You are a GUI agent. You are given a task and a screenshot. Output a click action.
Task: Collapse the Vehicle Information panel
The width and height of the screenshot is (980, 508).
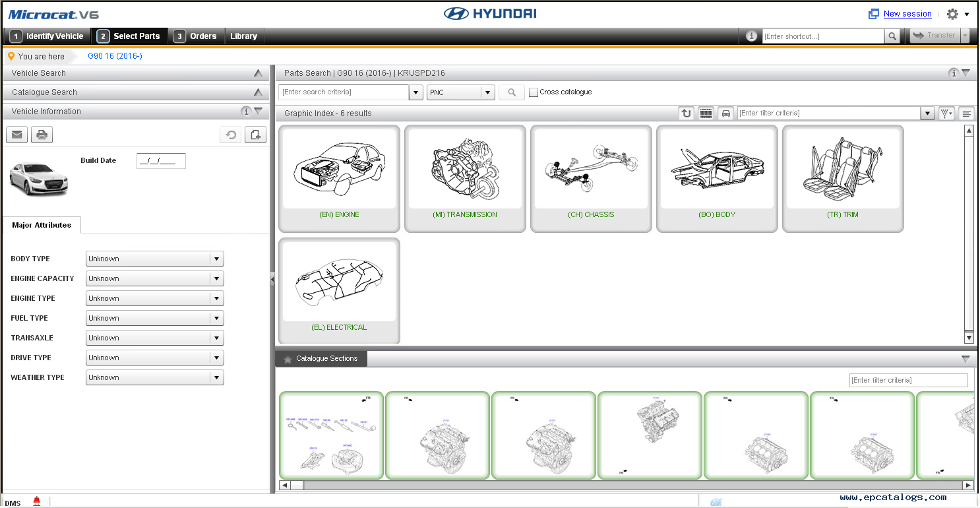[259, 111]
